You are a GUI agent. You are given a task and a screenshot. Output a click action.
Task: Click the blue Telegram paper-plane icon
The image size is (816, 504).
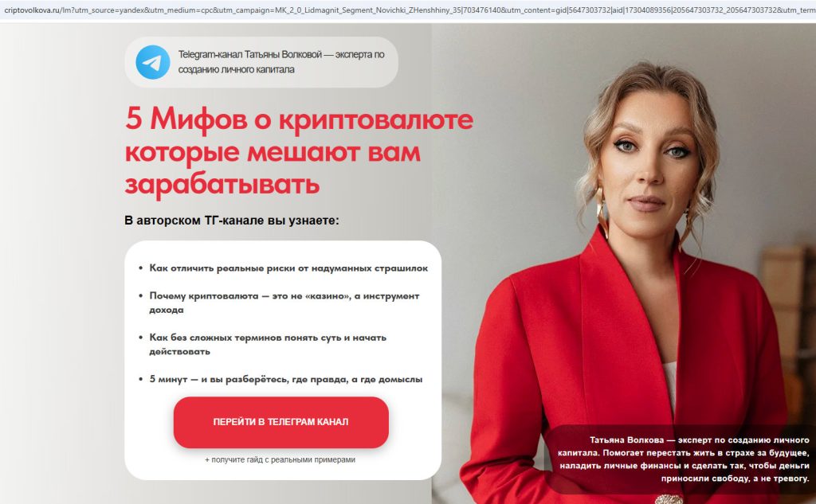152,62
